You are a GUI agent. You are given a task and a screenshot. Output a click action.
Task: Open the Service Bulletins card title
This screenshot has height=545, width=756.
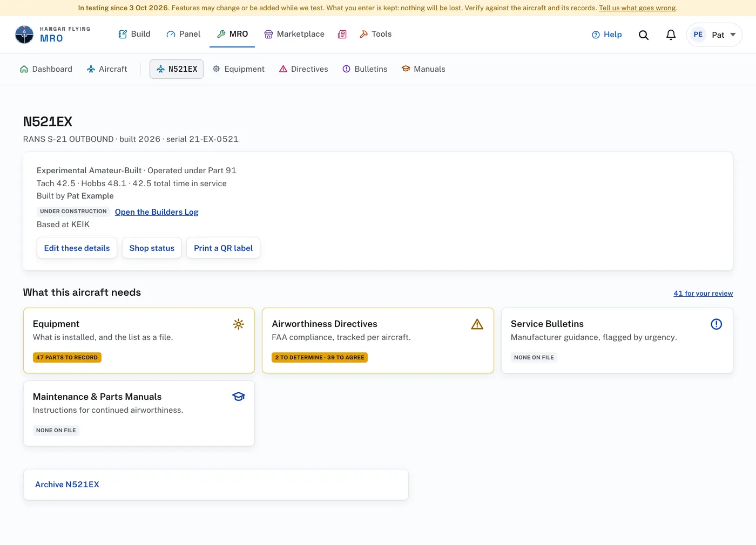click(547, 324)
